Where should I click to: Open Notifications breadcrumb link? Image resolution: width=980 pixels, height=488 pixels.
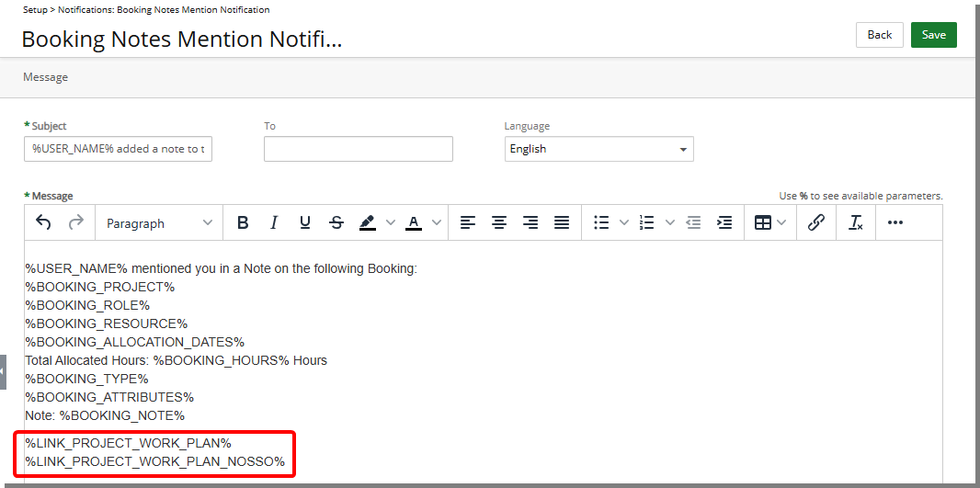164,10
